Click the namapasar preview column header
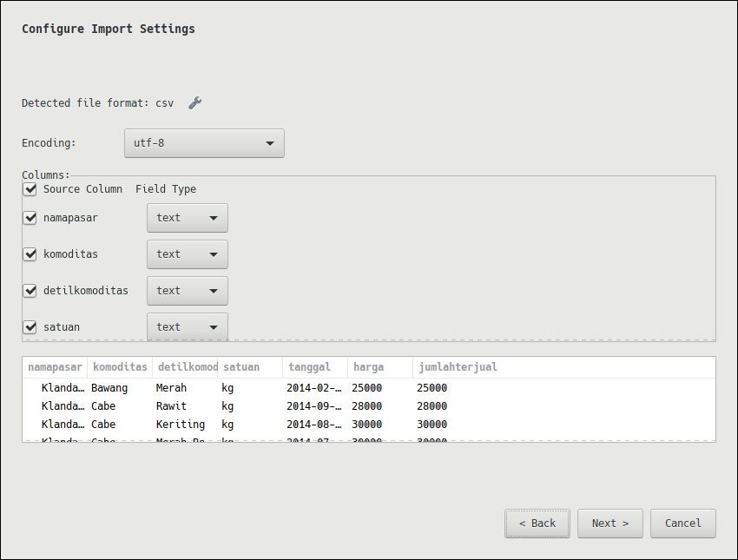This screenshot has height=560, width=738. pos(56,367)
